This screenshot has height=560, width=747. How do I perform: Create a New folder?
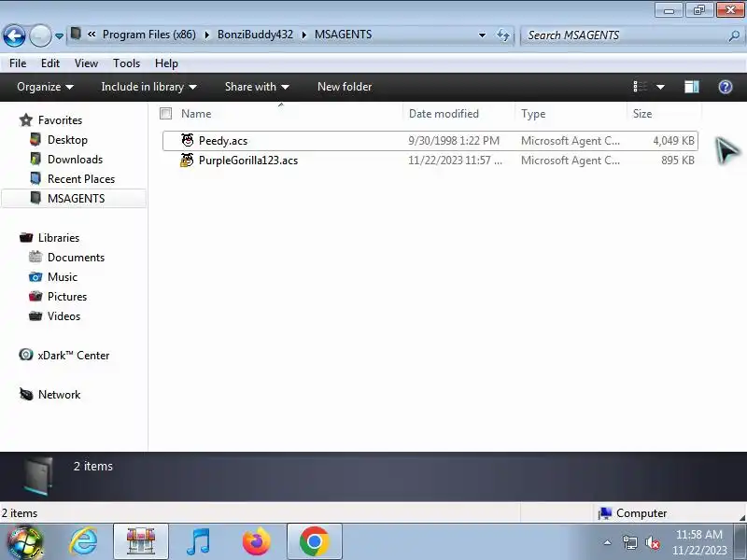point(345,87)
